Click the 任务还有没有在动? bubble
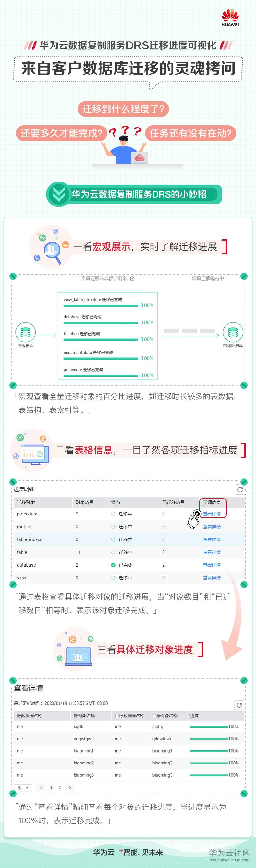256x868 pixels. tap(191, 134)
